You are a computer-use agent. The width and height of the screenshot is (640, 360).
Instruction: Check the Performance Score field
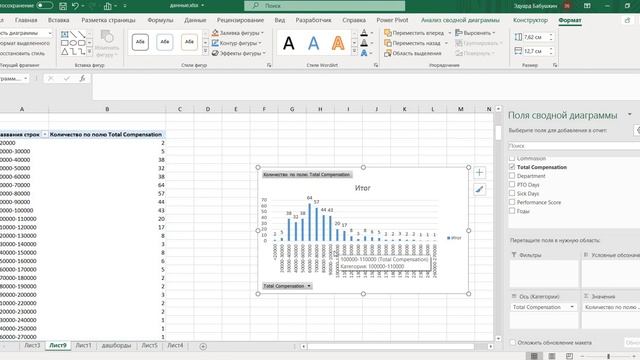pyautogui.click(x=512, y=202)
